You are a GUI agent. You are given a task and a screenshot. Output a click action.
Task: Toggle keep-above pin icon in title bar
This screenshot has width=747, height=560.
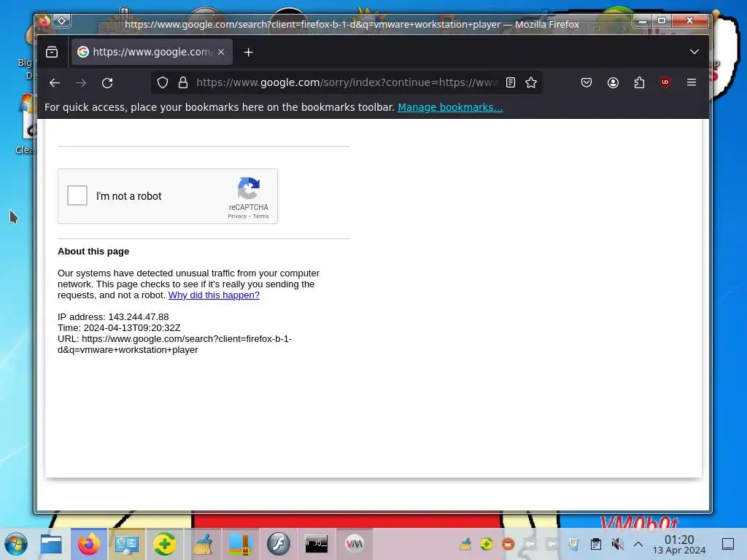(x=62, y=21)
